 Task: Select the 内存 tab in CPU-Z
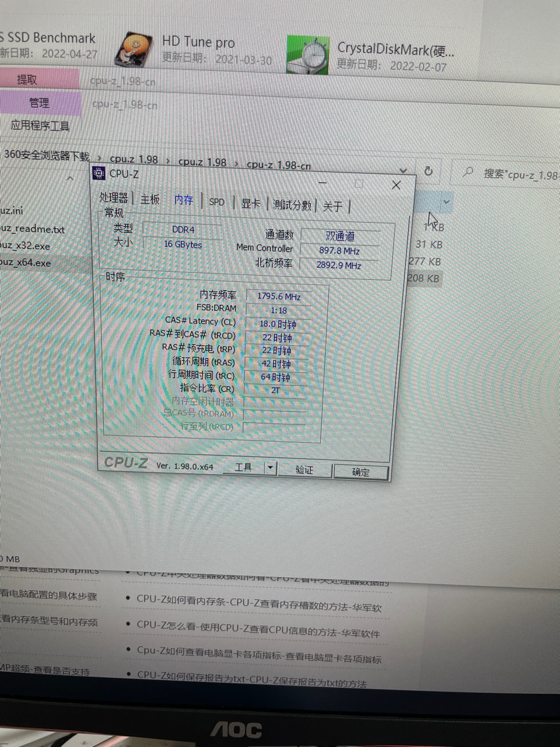(x=184, y=200)
